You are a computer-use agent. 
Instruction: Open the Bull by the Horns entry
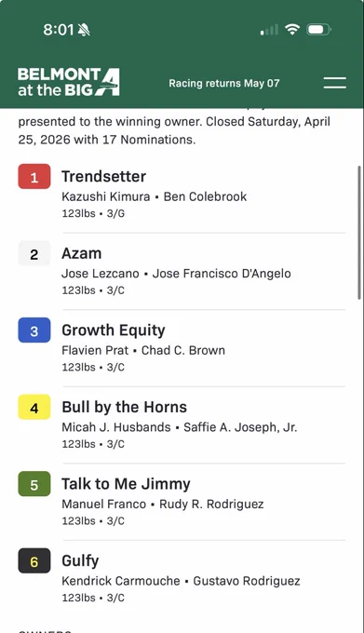[x=182, y=424]
